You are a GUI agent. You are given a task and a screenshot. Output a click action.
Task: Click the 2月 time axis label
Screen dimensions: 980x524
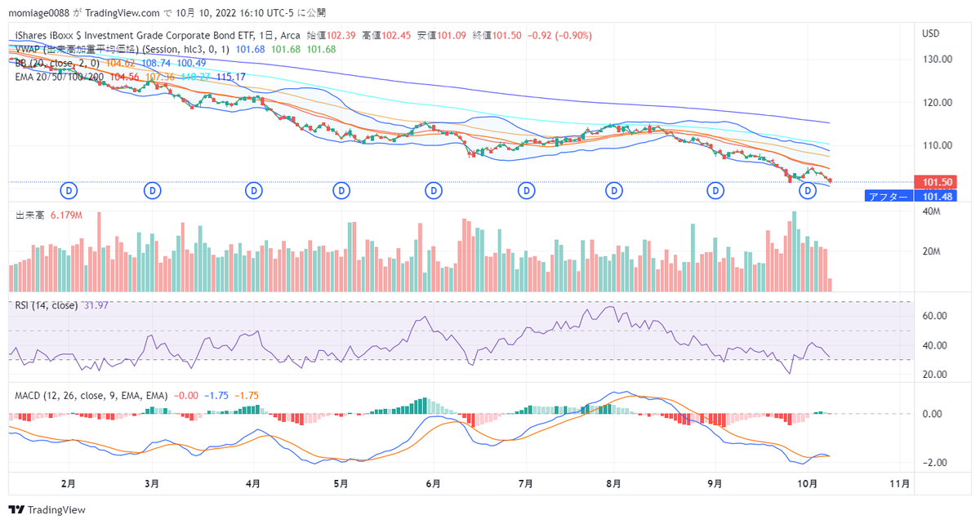[69, 483]
